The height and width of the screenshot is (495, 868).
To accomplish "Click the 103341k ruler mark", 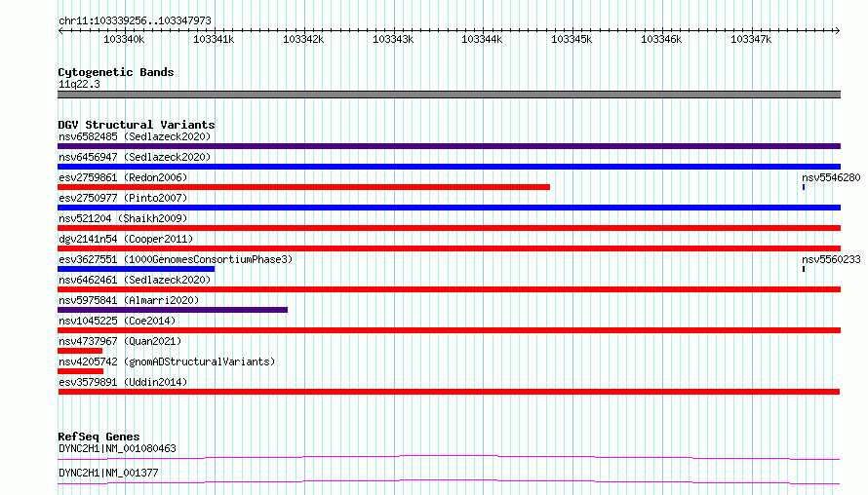I will pos(214,39).
